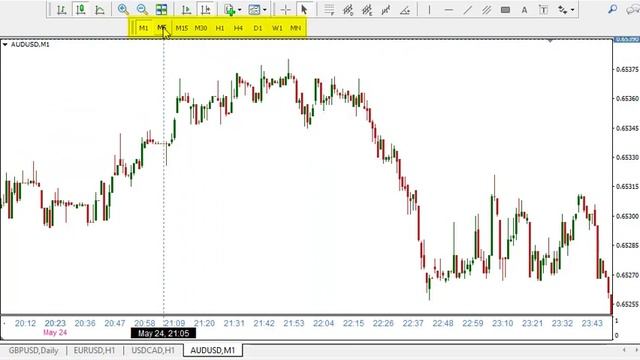Click the 0.65375 price level label
Viewport: 640px width, 360px height.
pos(627,69)
